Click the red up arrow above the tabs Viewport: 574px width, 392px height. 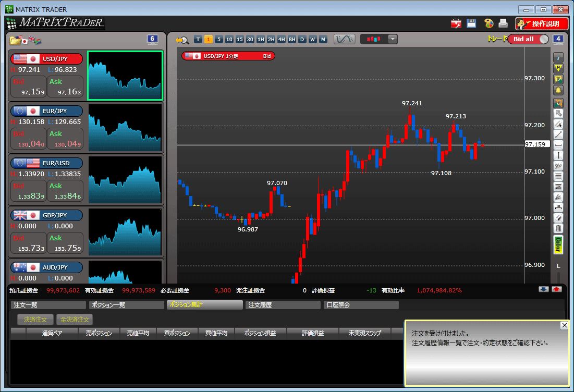(556, 289)
